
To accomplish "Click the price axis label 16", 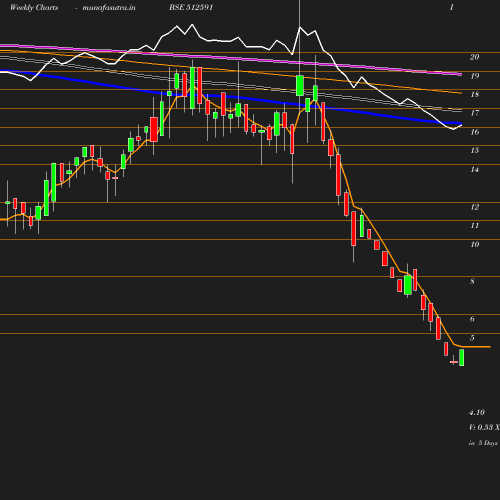I will [475, 132].
